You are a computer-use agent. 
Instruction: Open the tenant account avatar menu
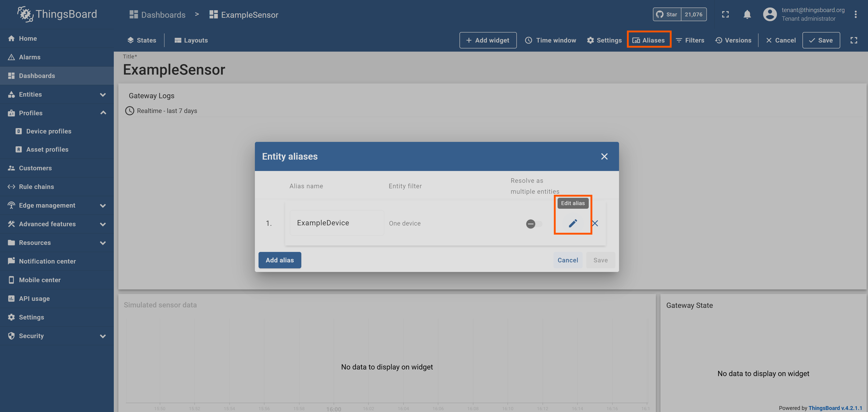(770, 14)
